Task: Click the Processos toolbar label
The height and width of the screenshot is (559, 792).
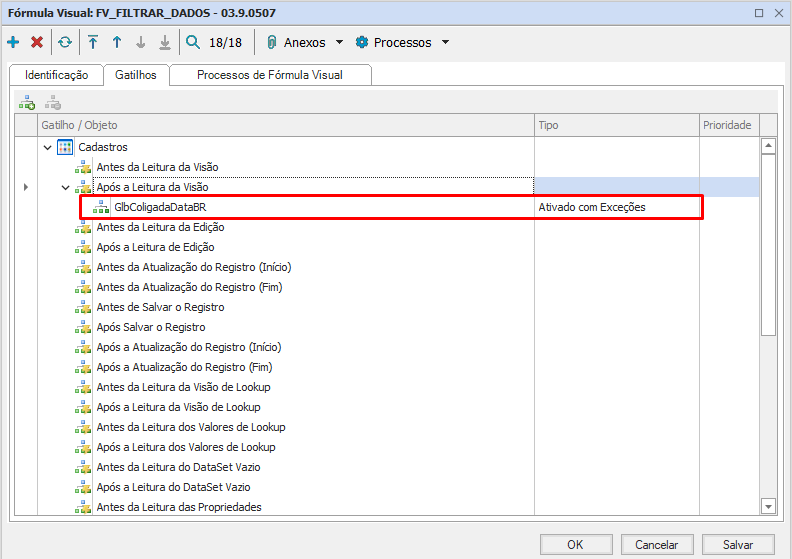Action: pyautogui.click(x=403, y=42)
